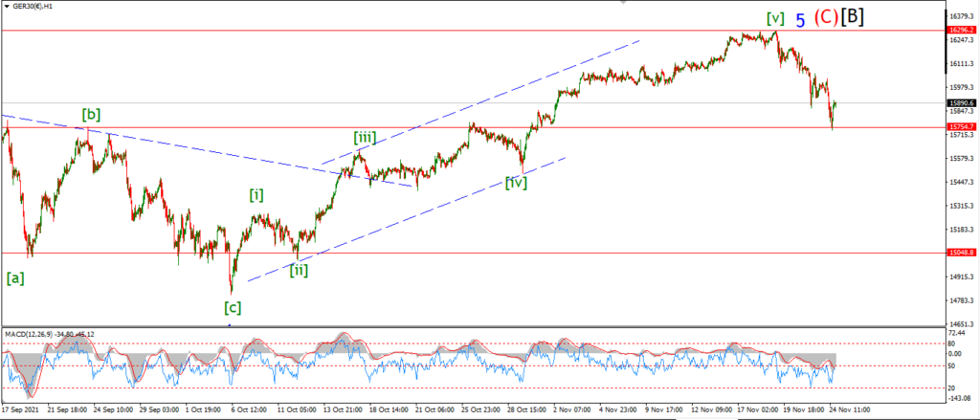
Task: Click the 17 Nov 02:00 time axis marker
Action: (756, 410)
